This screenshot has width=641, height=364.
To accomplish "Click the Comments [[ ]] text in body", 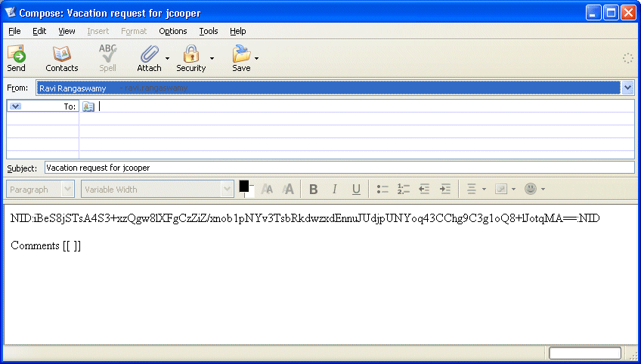I will tap(46, 245).
